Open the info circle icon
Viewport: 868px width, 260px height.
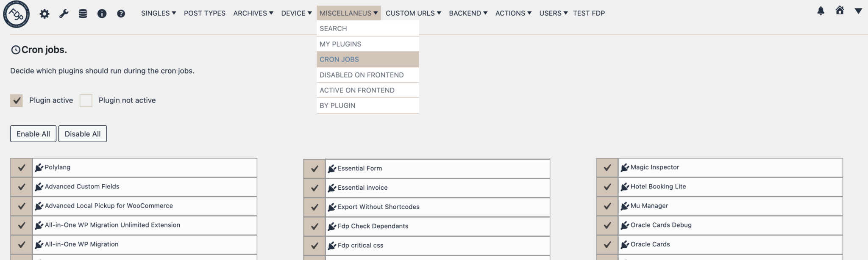click(102, 14)
